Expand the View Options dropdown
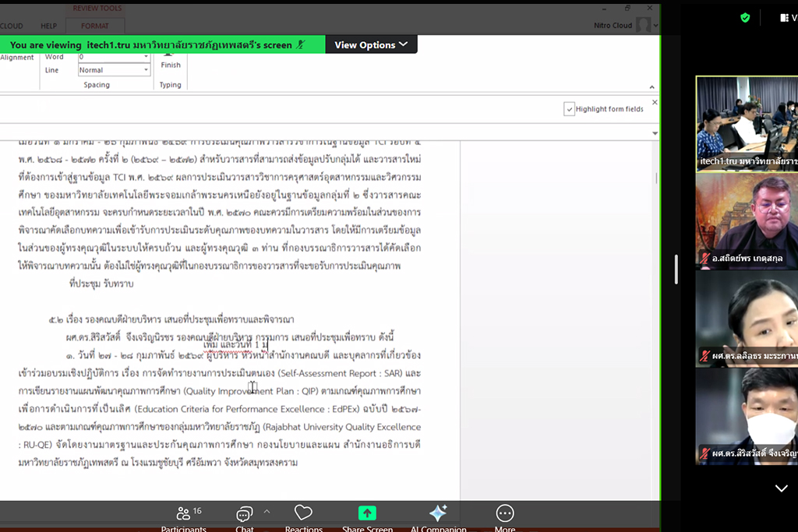Image resolution: width=798 pixels, height=532 pixels. click(371, 45)
